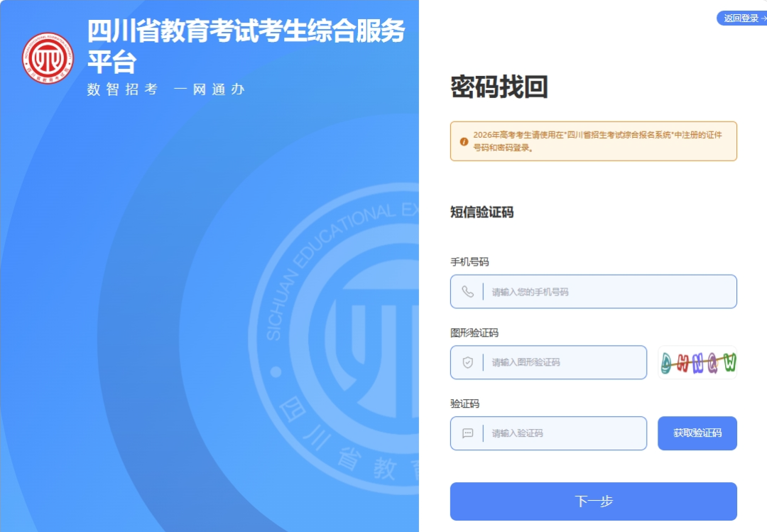The height and width of the screenshot is (532, 767).
Task: Refresh the graphic captcha image
Action: 697,363
